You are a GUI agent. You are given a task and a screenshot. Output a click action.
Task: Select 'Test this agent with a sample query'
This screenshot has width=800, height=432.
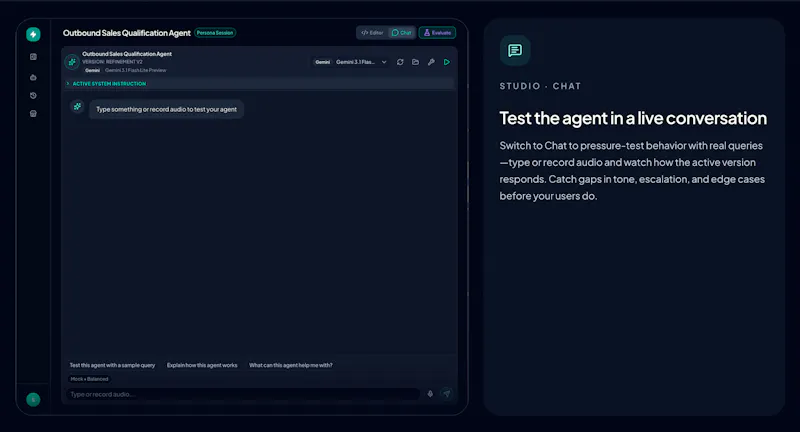[x=112, y=365]
